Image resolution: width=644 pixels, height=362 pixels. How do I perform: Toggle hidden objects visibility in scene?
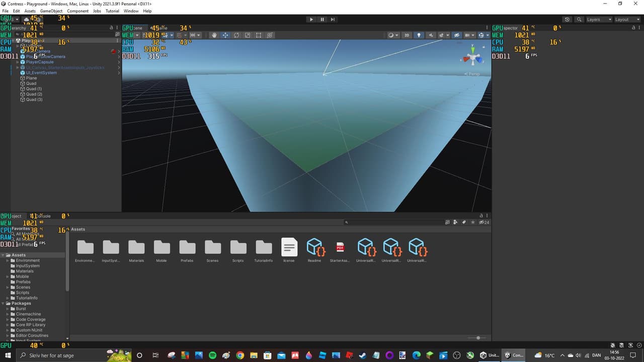457,35
